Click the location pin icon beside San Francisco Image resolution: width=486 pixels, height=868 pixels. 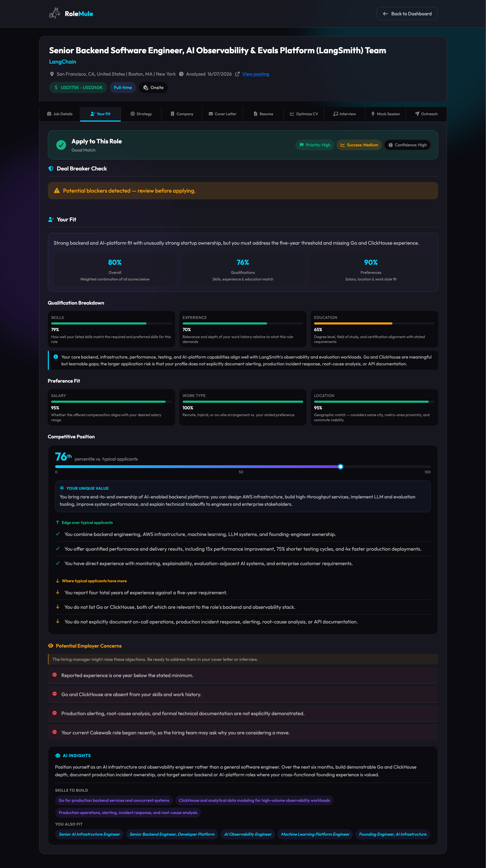[x=52, y=74]
